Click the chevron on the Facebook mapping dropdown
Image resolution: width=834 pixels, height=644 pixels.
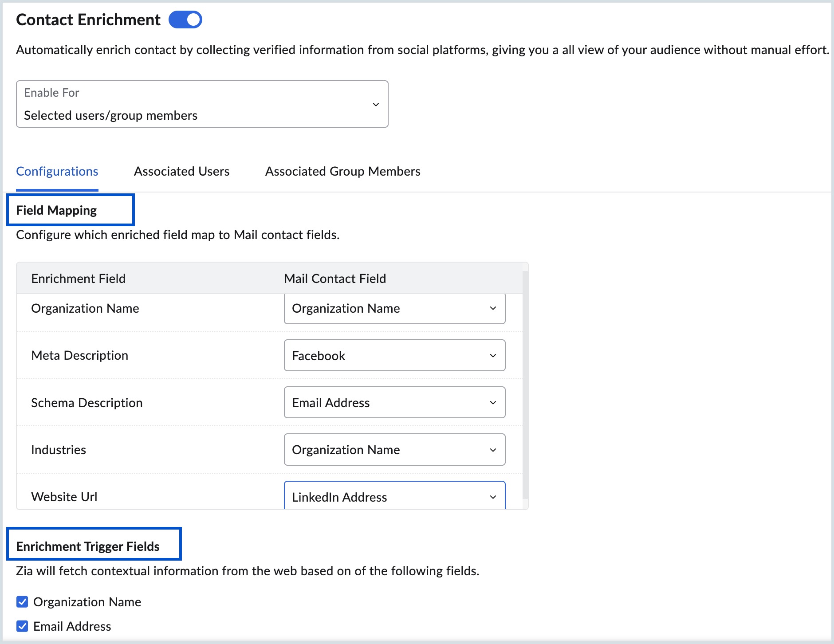pos(492,355)
